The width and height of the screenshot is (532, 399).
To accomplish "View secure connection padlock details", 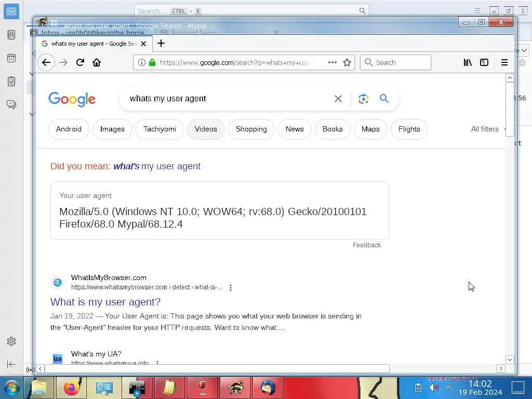I will [152, 62].
